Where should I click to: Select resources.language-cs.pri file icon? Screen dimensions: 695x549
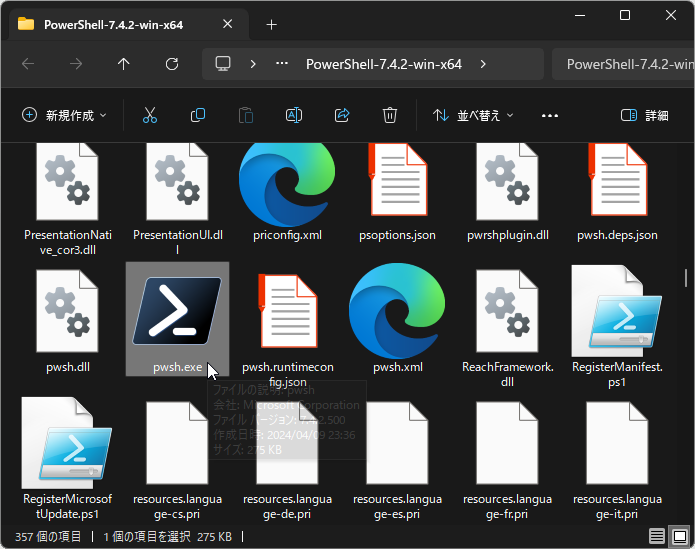[x=177, y=443]
